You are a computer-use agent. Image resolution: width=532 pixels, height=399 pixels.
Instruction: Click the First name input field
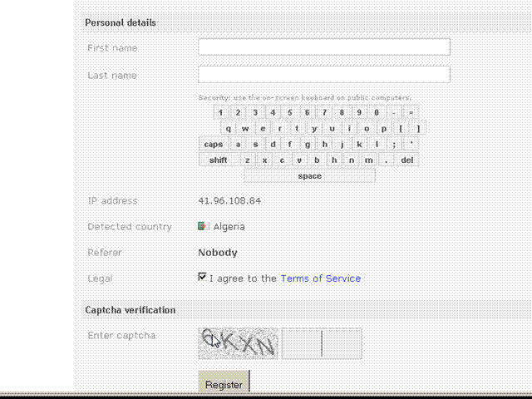324,47
